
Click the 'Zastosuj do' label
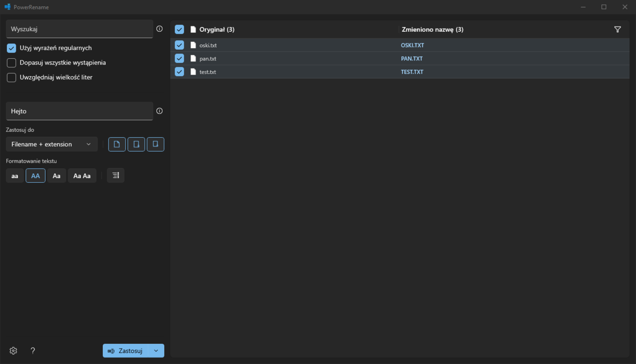click(21, 130)
